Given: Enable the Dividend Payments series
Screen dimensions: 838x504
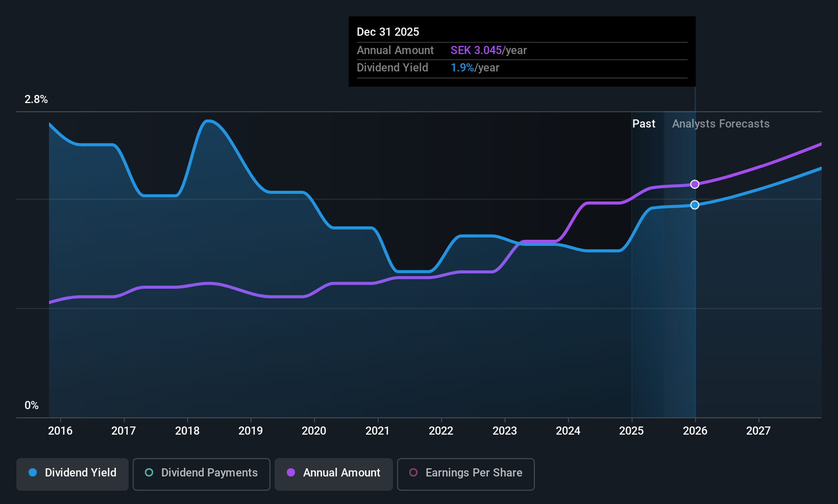Looking at the screenshot, I should click(x=202, y=474).
